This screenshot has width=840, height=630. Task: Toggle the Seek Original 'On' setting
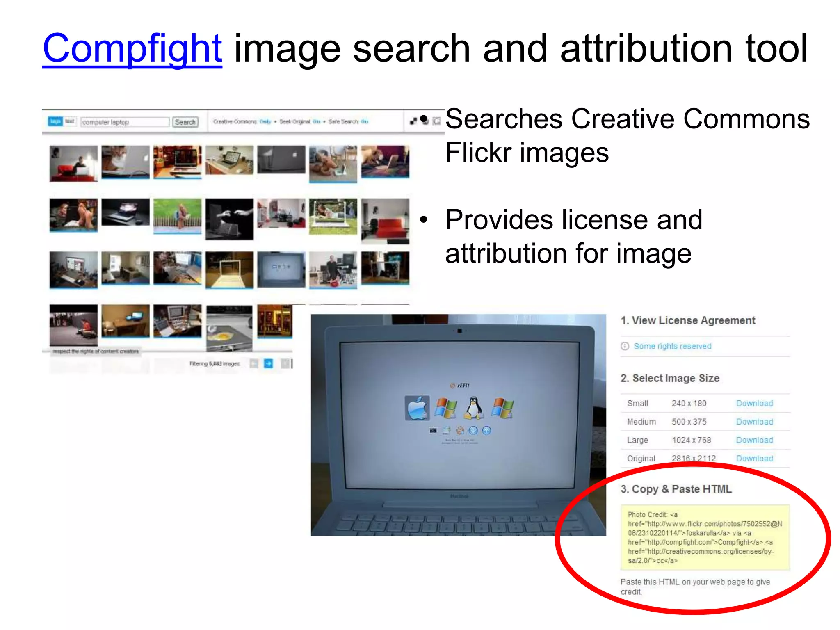316,121
